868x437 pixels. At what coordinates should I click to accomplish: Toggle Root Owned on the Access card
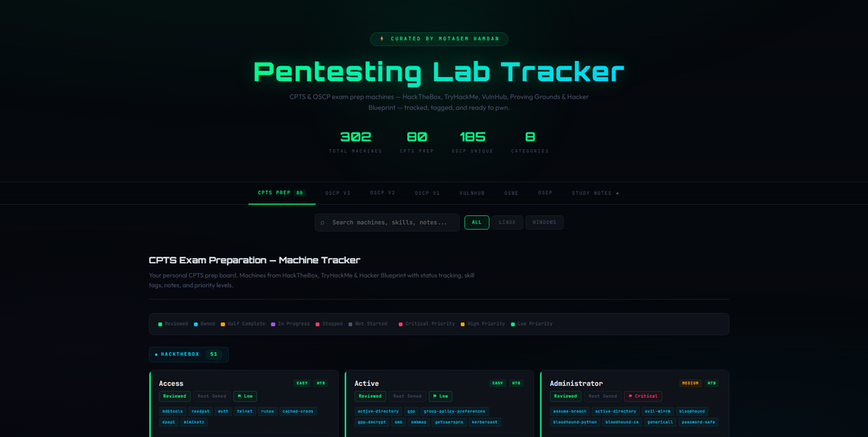[212, 396]
